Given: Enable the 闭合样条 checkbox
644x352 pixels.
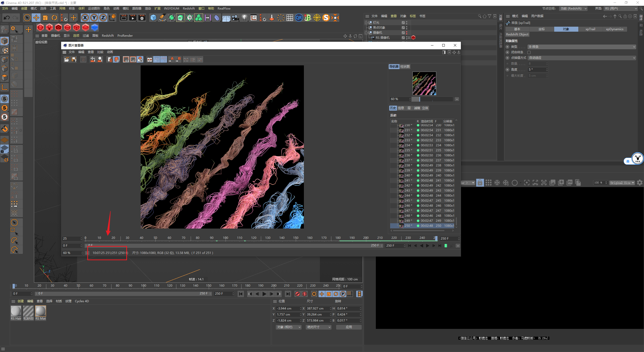Looking at the screenshot, I should (x=529, y=52).
